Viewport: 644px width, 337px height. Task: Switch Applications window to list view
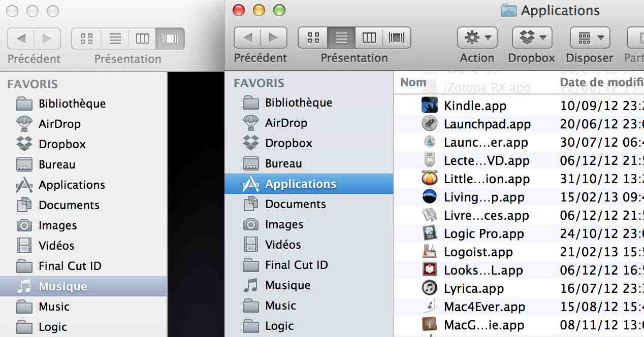[342, 38]
